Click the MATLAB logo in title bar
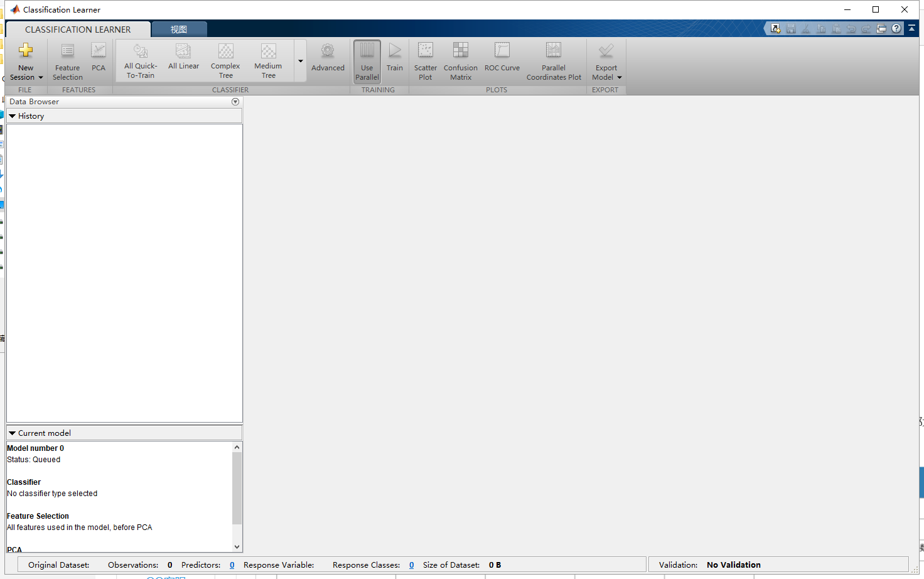This screenshot has height=579, width=924. pos(15,9)
